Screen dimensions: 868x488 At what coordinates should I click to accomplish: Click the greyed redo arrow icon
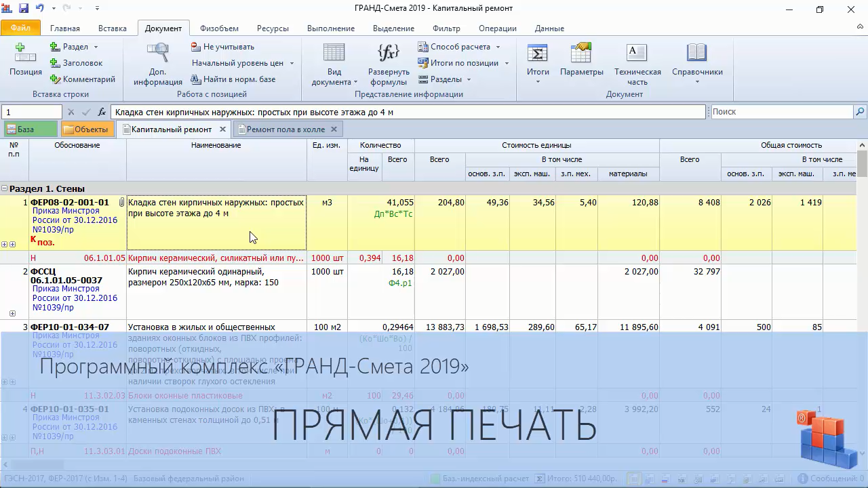[66, 9]
